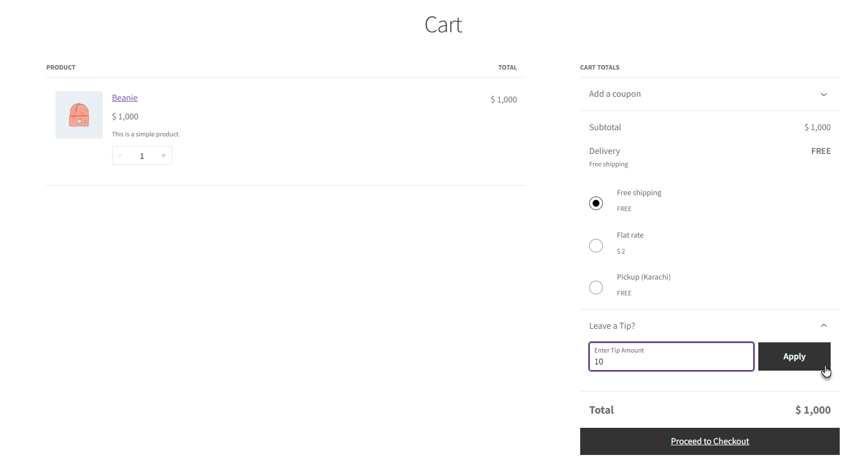Focus the Enter Tip Amount field
The width and height of the screenshot is (868, 464).
tap(671, 360)
